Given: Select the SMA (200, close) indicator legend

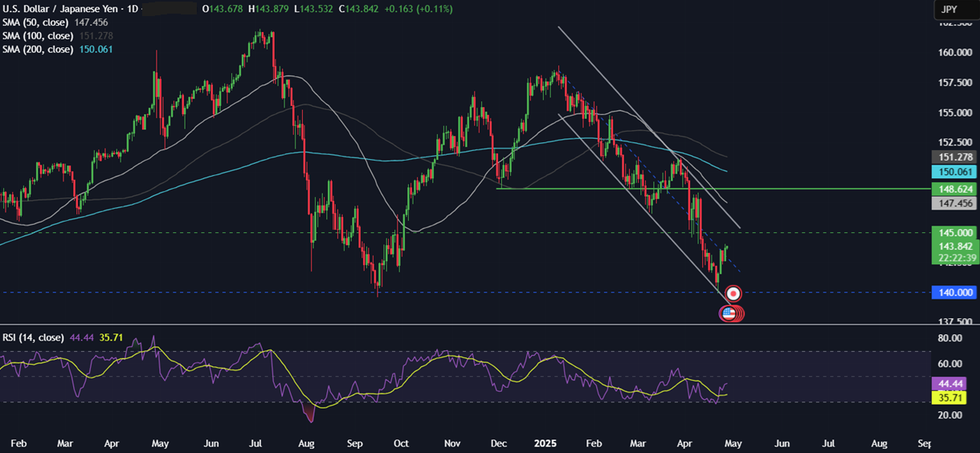Looking at the screenshot, I should (x=38, y=50).
